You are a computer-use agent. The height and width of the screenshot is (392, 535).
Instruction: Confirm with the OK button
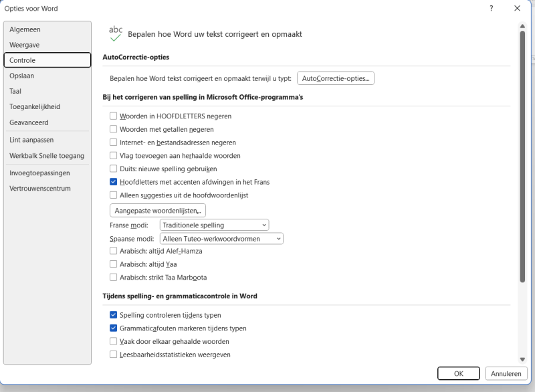coord(458,373)
